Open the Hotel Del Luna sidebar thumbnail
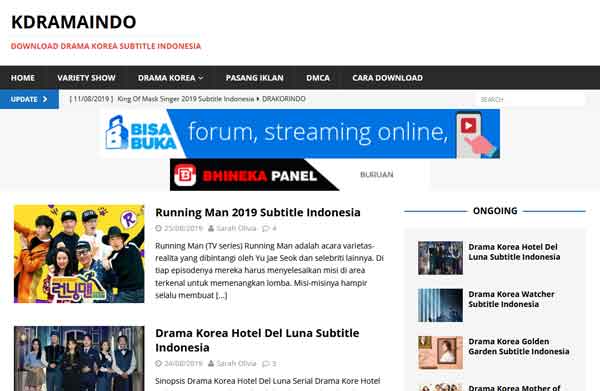Image resolution: width=600 pixels, height=391 pixels. (x=440, y=258)
